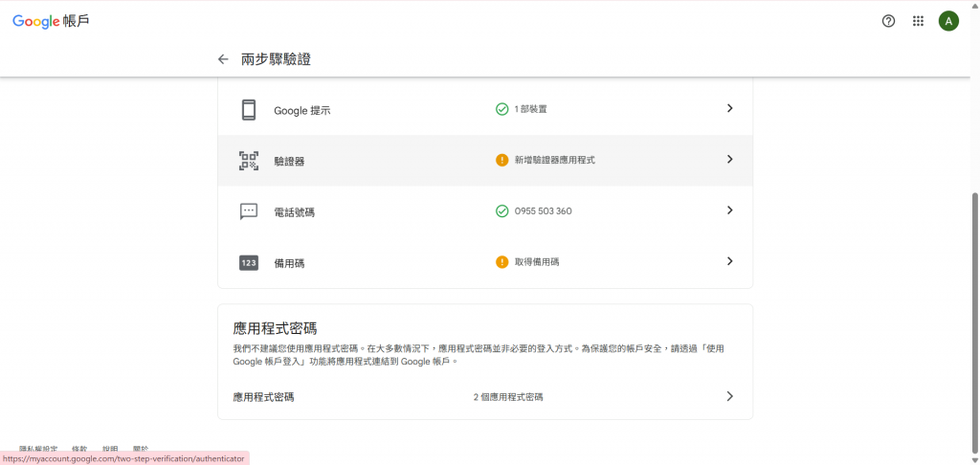
Task: Open the 應用程式密碼 row chevron
Action: (729, 396)
